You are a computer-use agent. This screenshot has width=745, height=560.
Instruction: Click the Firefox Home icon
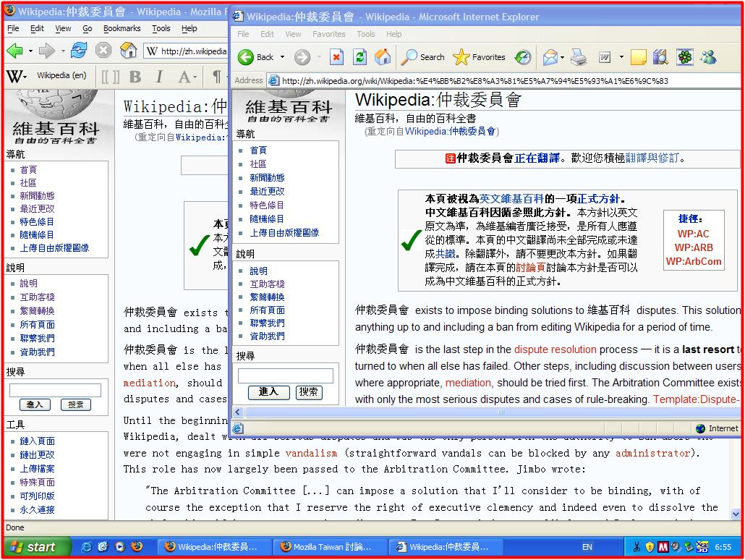coord(128,51)
